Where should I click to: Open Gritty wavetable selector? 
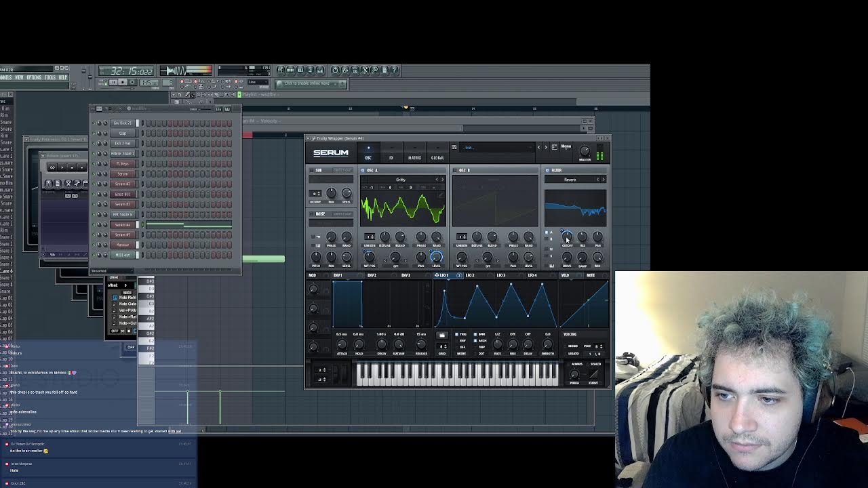tap(401, 180)
